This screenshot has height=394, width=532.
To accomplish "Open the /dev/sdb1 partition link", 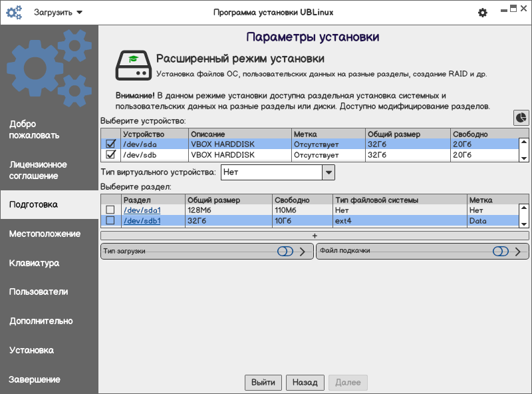I will 142,221.
